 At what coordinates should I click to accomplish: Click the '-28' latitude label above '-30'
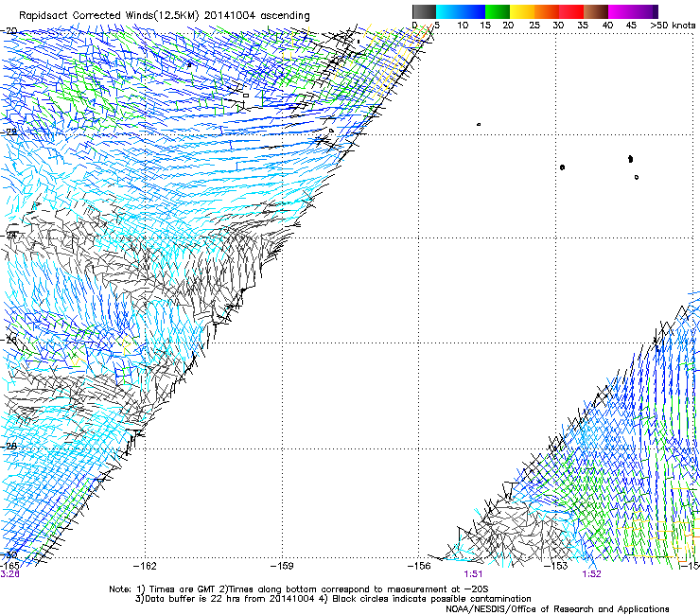point(9,447)
